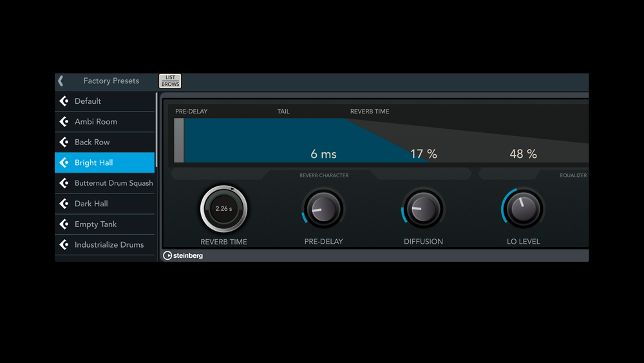
Task: Click the 6 ms pre-delay value
Action: click(x=323, y=154)
